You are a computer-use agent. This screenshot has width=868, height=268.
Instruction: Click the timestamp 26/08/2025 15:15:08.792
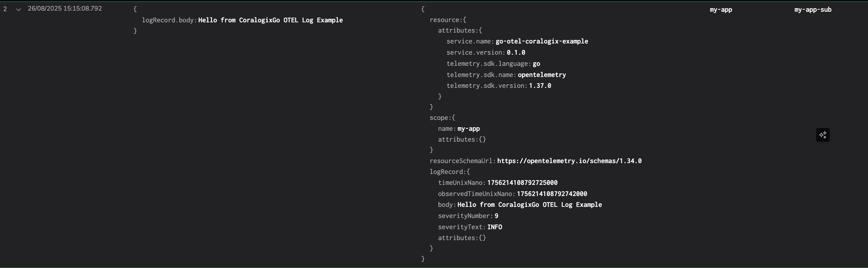pyautogui.click(x=65, y=9)
